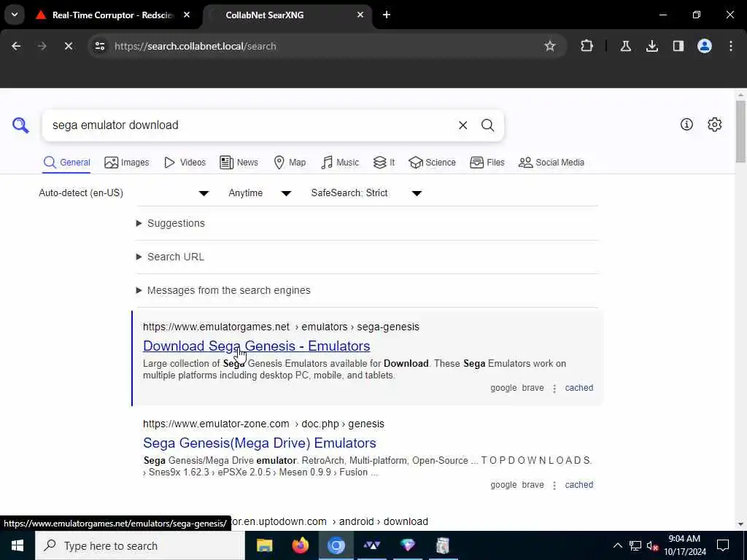
Task: Expand Messages from the search engines
Action: pyautogui.click(x=223, y=290)
